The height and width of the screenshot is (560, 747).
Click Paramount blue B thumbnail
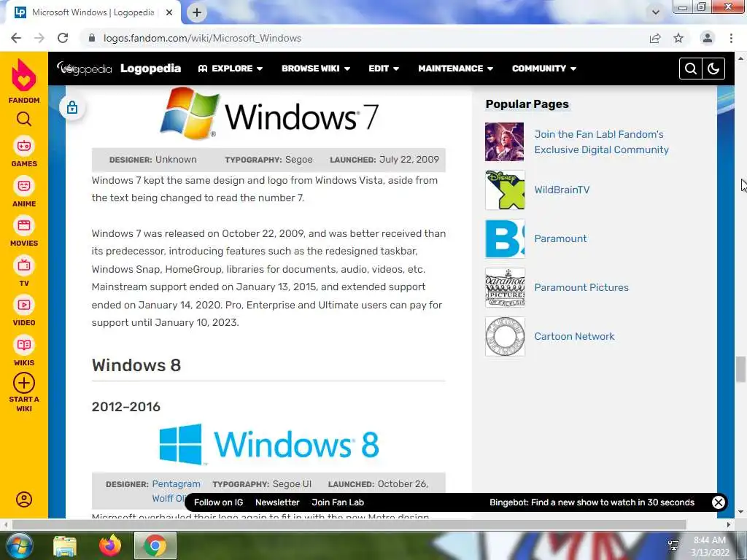point(505,238)
